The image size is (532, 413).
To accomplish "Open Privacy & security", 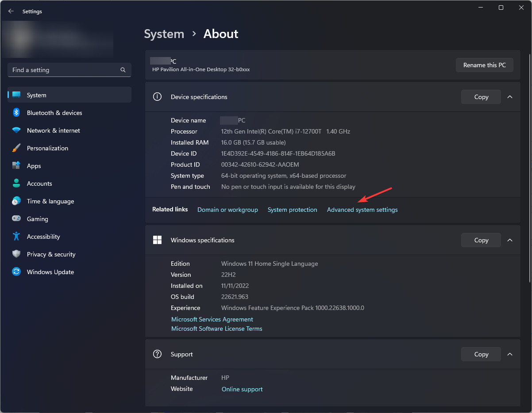I will 69,254.
